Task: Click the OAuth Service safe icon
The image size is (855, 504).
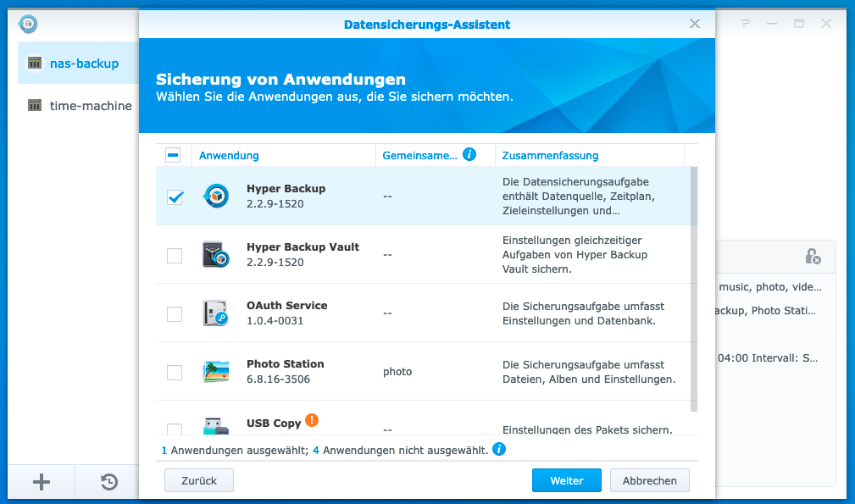Action: click(x=215, y=313)
